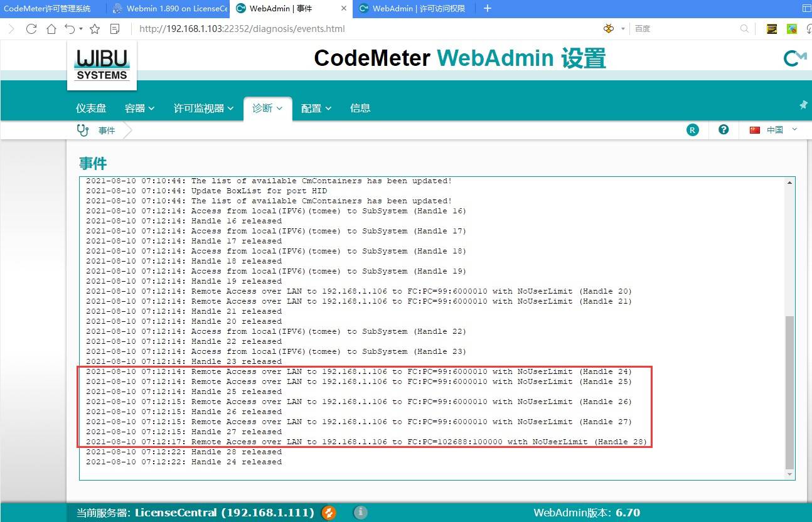Click the 'Update BoxList for port HID' line
This screenshot has width=812, height=522.
pos(206,191)
